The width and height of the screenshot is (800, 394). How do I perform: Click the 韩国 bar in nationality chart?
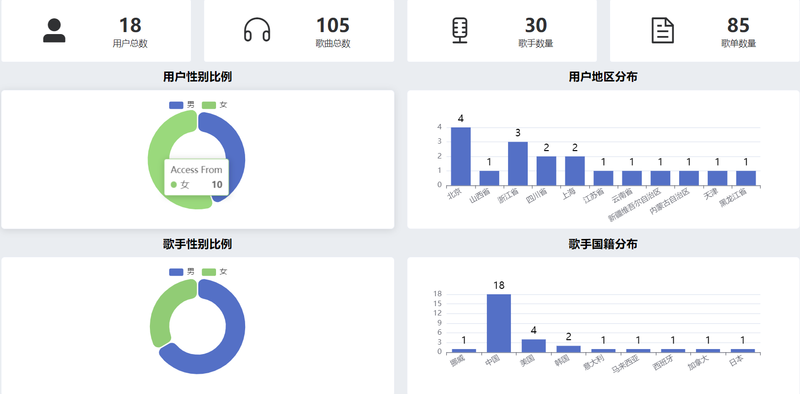click(x=568, y=349)
